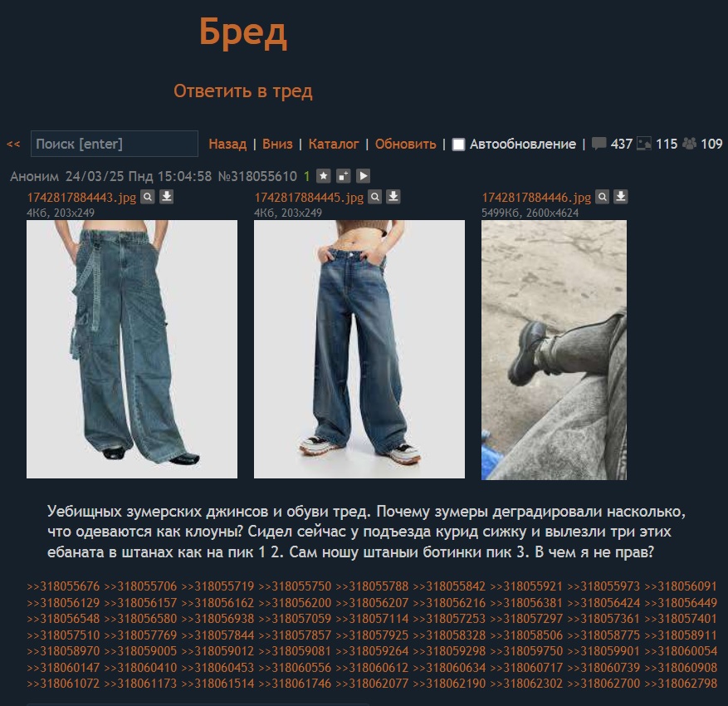
Task: Follow reply link >>318055676
Action: [x=63, y=586]
